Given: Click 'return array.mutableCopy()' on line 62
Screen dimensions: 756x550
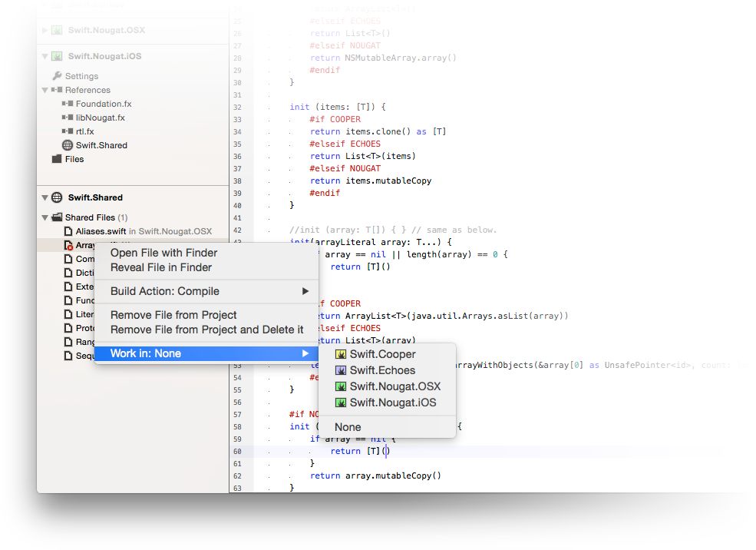Looking at the screenshot, I should pos(375,475).
